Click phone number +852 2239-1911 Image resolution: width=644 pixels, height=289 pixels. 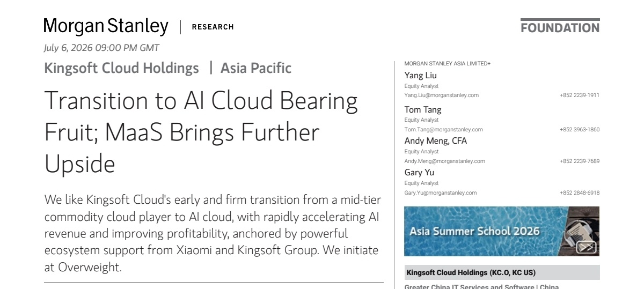click(580, 95)
